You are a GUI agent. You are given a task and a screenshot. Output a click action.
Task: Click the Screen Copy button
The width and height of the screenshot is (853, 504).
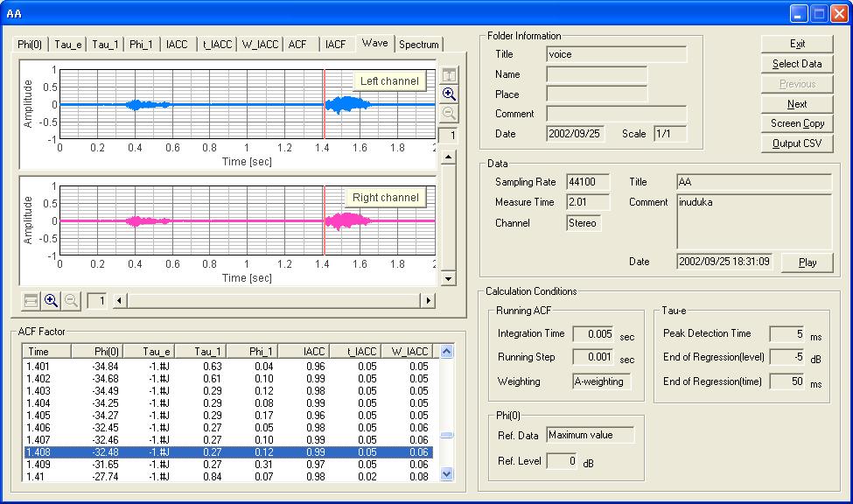[797, 123]
